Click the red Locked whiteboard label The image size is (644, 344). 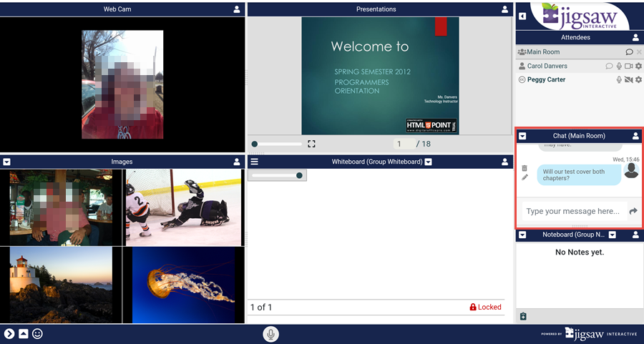tap(485, 308)
